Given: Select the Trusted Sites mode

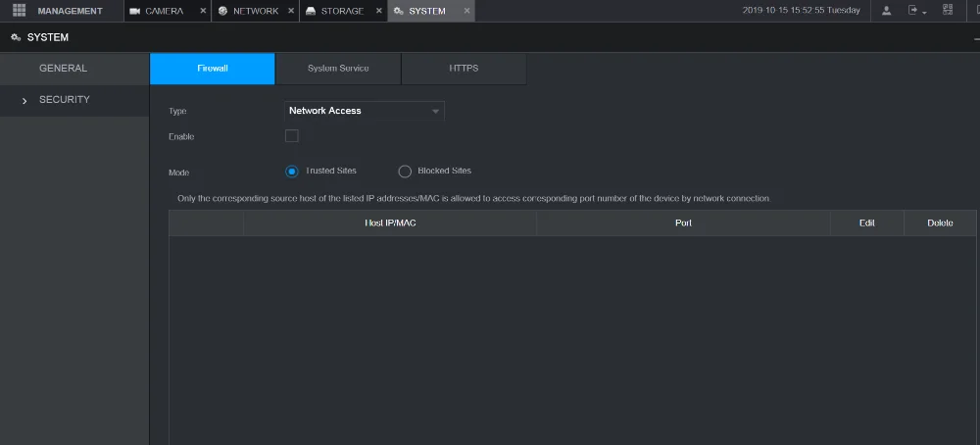Looking at the screenshot, I should 292,172.
